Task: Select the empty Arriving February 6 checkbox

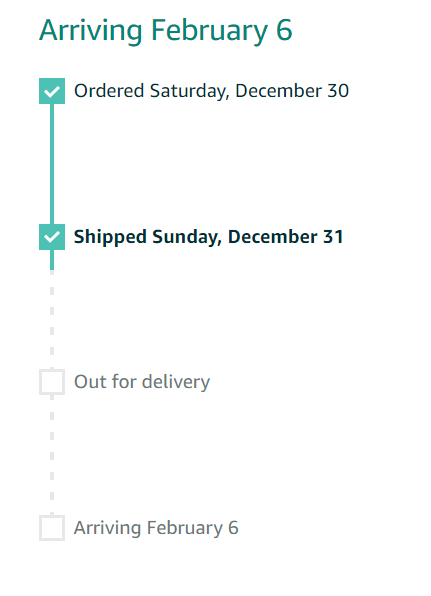Action: [52, 528]
